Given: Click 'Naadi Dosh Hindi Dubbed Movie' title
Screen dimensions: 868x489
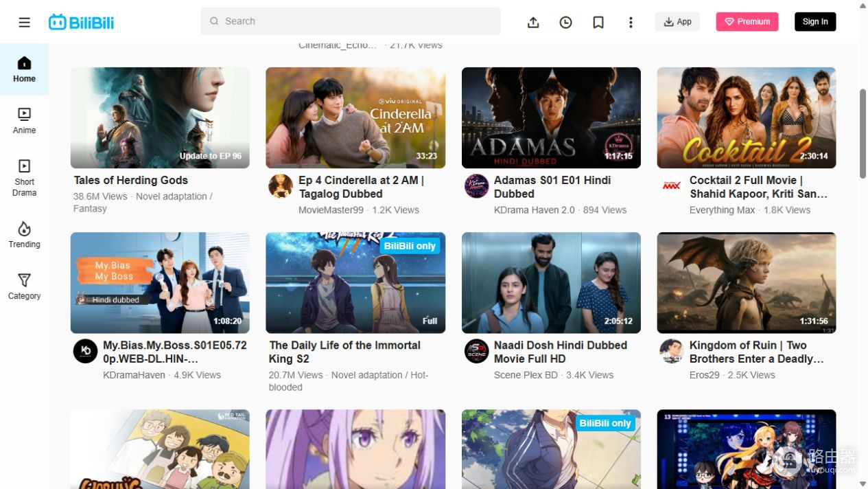Looking at the screenshot, I should click(561, 352).
